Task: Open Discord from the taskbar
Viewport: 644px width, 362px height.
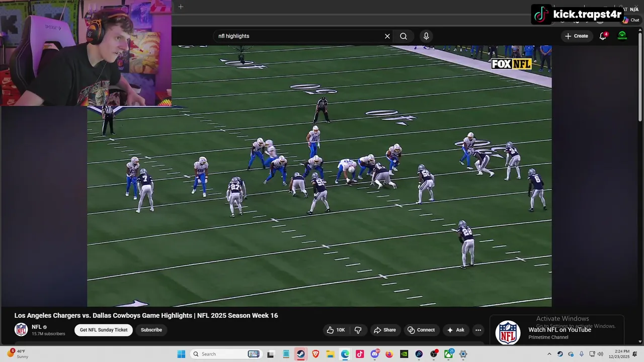Action: [x=375, y=354]
